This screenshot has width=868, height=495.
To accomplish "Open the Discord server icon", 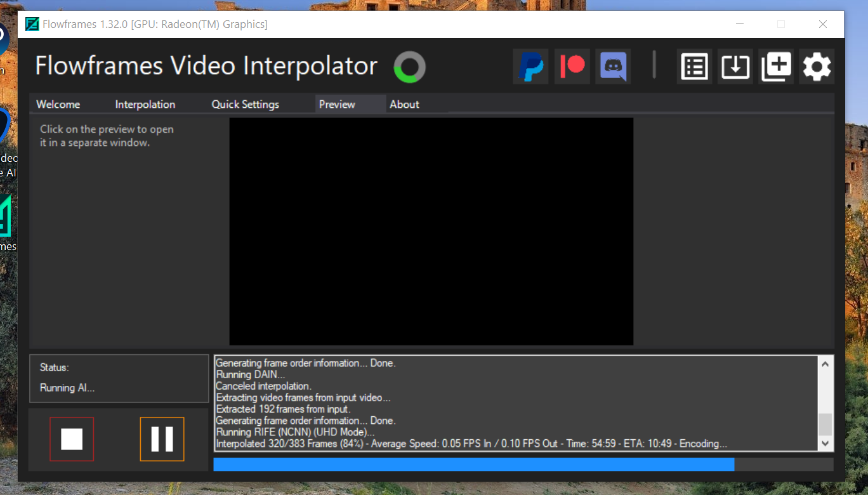I will 614,66.
